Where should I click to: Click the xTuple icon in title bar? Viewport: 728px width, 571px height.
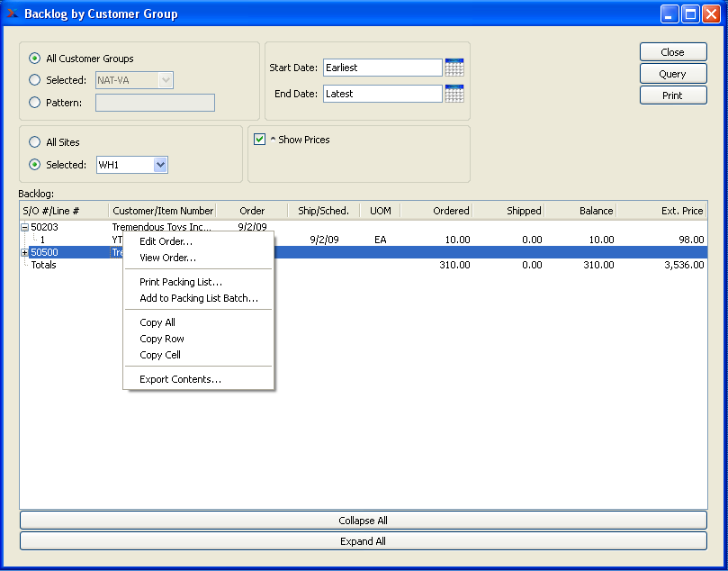pyautogui.click(x=13, y=14)
